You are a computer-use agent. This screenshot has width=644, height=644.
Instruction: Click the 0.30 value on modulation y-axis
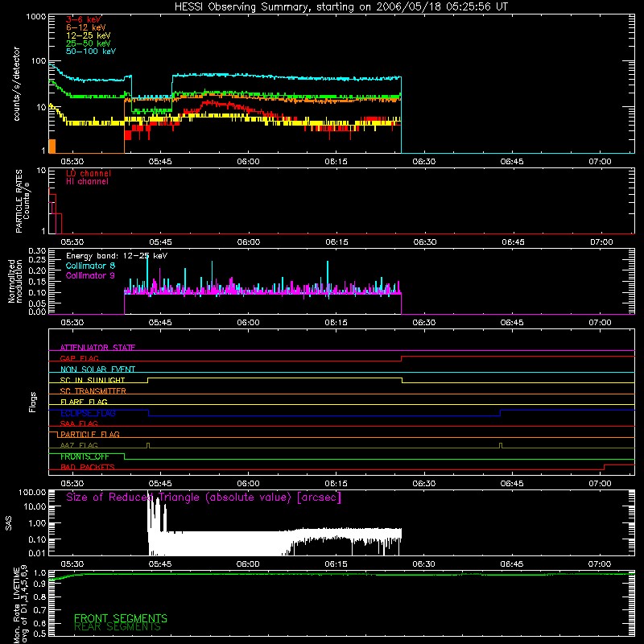tap(37, 250)
